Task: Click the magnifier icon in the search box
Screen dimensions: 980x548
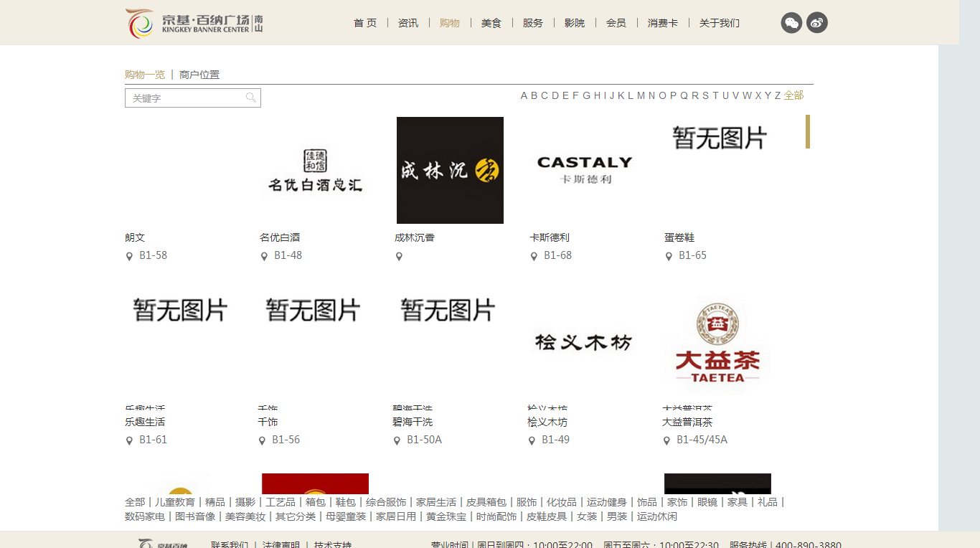Action: [x=250, y=98]
